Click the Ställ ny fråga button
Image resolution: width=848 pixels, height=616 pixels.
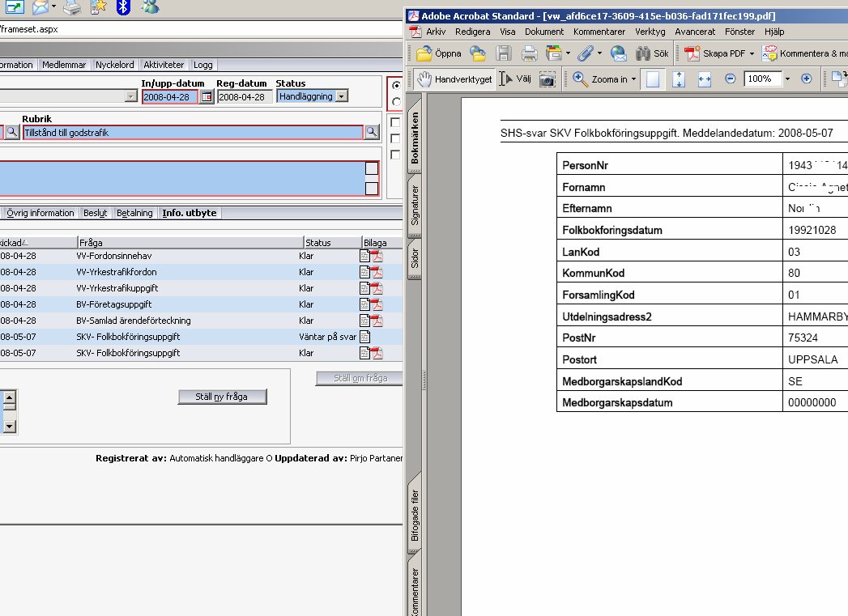pyautogui.click(x=222, y=397)
